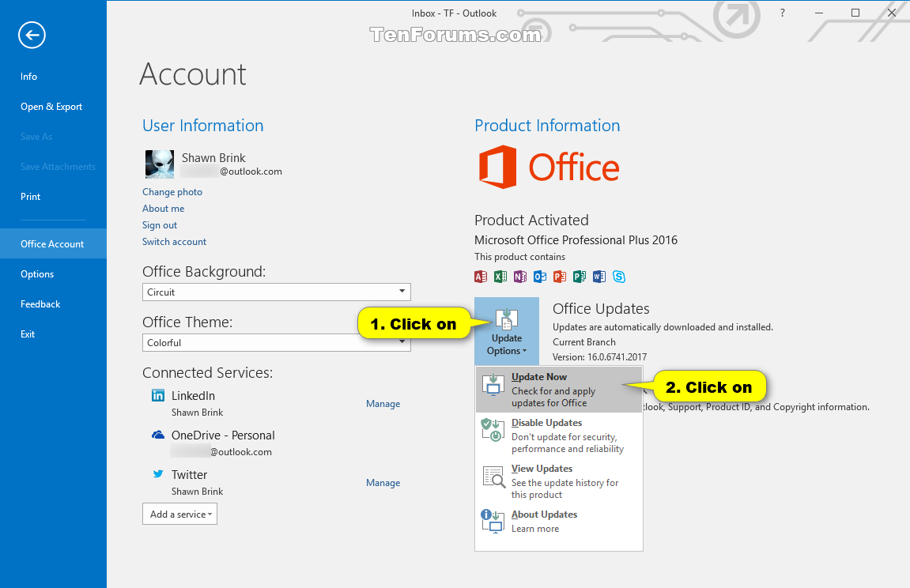Click the PowerPoint app icon
The width and height of the screenshot is (910, 588).
click(x=560, y=277)
